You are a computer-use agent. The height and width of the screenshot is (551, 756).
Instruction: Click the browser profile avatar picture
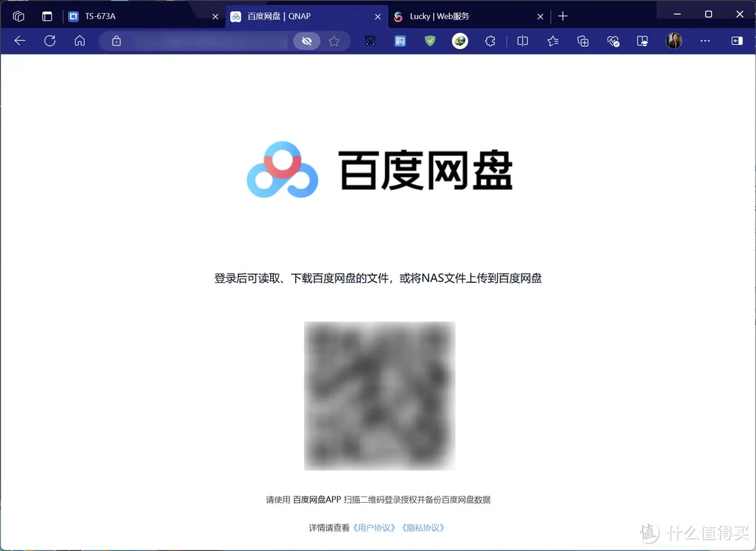tap(673, 41)
